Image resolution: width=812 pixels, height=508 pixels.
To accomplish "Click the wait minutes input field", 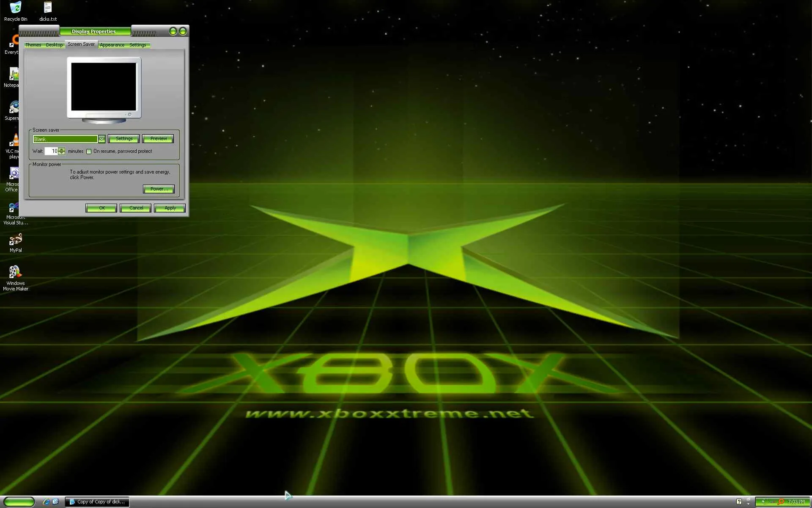I will pyautogui.click(x=51, y=151).
